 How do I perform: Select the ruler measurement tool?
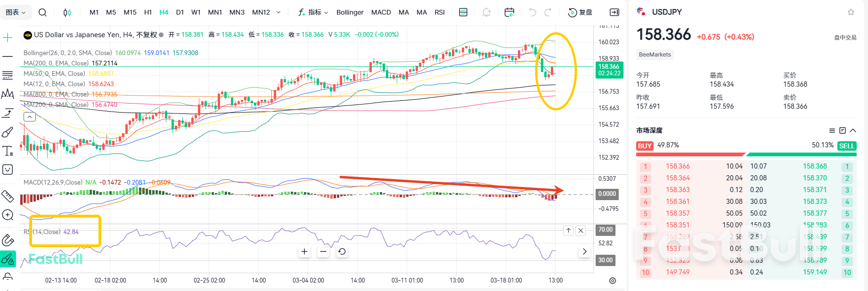click(8, 195)
